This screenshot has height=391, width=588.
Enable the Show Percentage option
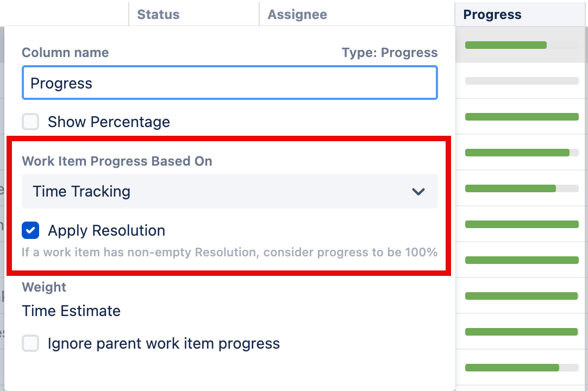tap(30, 122)
